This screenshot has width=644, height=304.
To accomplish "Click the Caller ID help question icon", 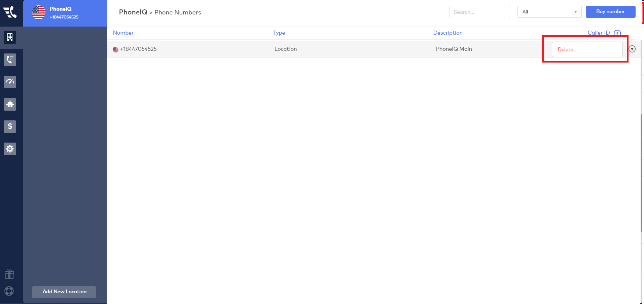I will coord(617,33).
